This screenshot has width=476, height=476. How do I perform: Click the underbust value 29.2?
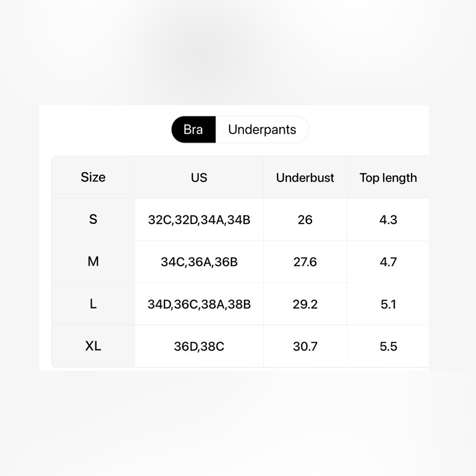point(305,304)
